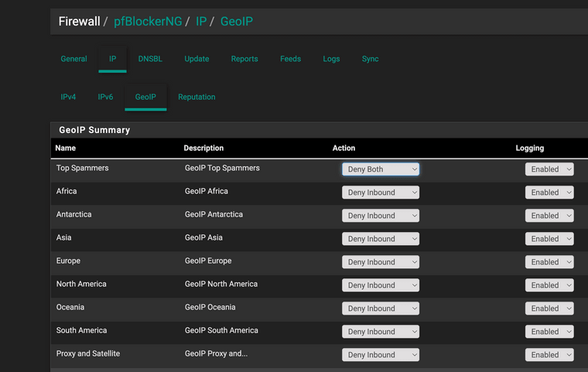This screenshot has height=372, width=588.
Task: Open Logging dropdown for North America
Action: point(549,285)
